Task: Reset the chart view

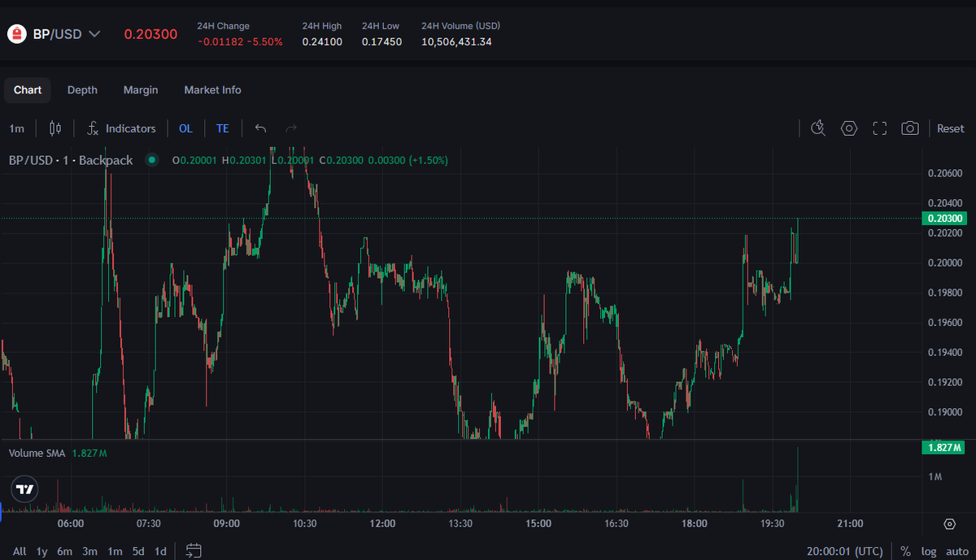Action: click(x=950, y=128)
